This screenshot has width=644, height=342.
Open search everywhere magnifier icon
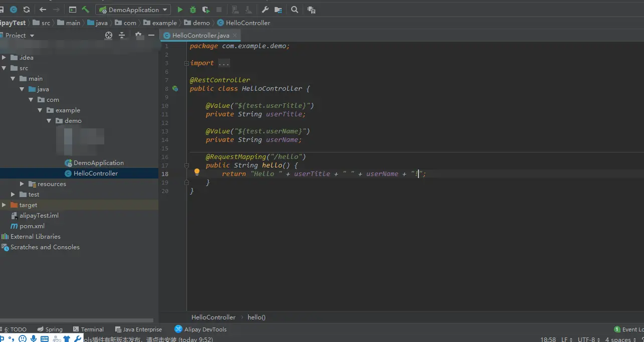coord(295,10)
